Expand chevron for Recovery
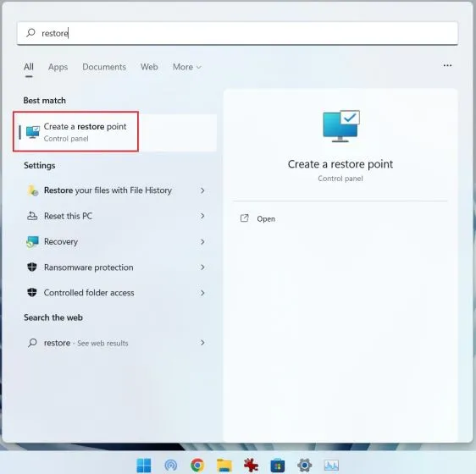476x474 pixels. point(202,242)
